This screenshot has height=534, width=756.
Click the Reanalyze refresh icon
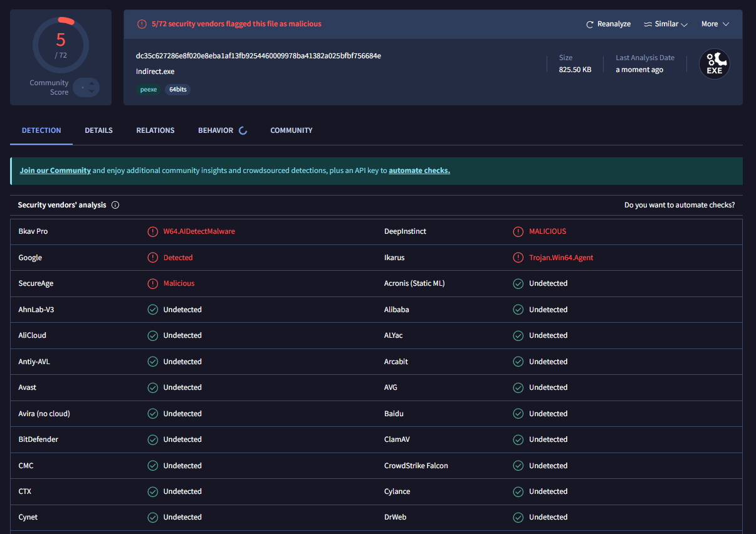589,24
